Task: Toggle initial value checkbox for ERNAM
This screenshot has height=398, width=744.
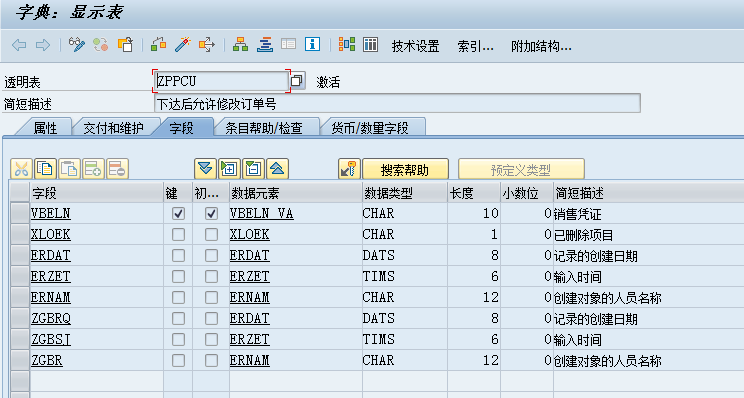Action: (x=211, y=297)
